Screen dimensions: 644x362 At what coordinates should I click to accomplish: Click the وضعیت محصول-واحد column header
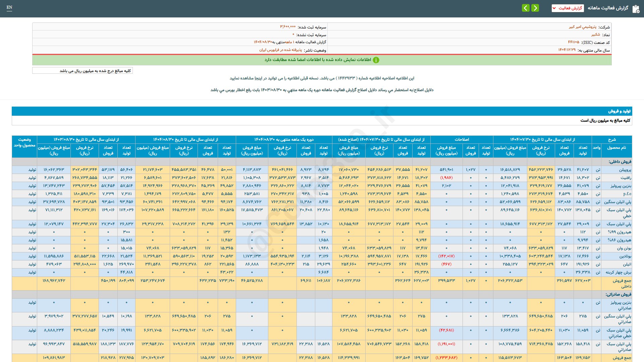24,142
